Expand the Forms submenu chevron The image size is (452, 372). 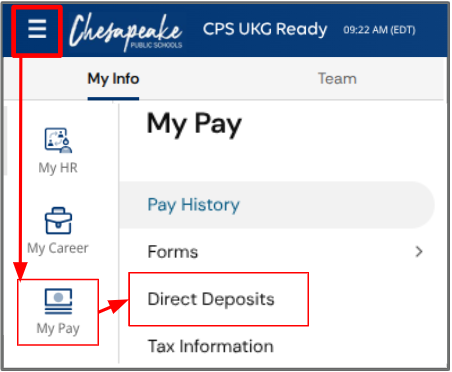[x=419, y=252]
